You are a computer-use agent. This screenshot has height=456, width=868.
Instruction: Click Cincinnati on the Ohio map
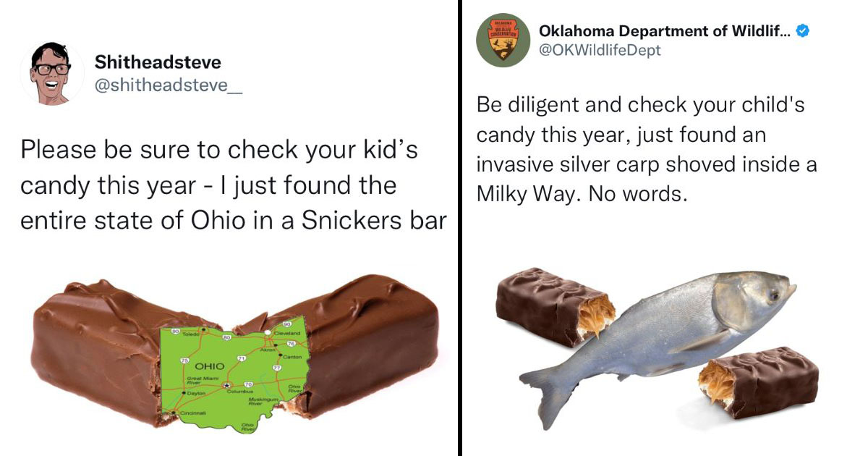192,412
